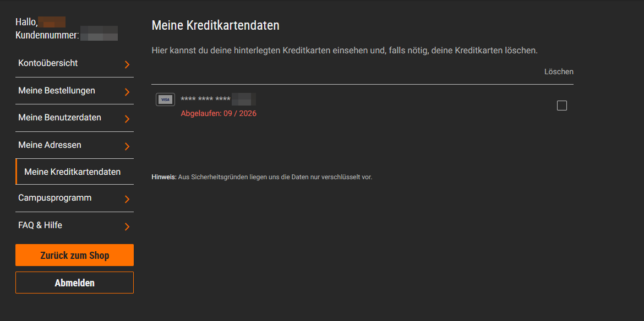Expand Kontoübersicht via its orange chevron
644x321 pixels.
click(x=127, y=64)
